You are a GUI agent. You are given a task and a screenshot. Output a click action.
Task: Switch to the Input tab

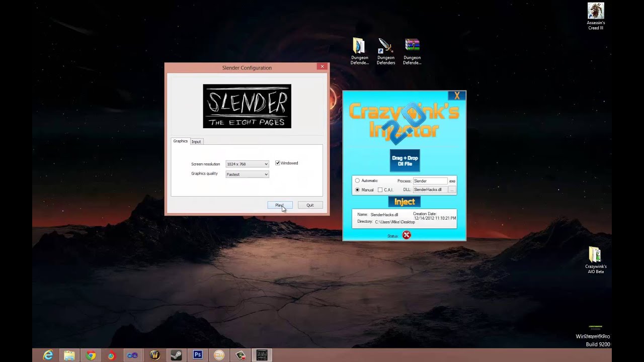196,142
